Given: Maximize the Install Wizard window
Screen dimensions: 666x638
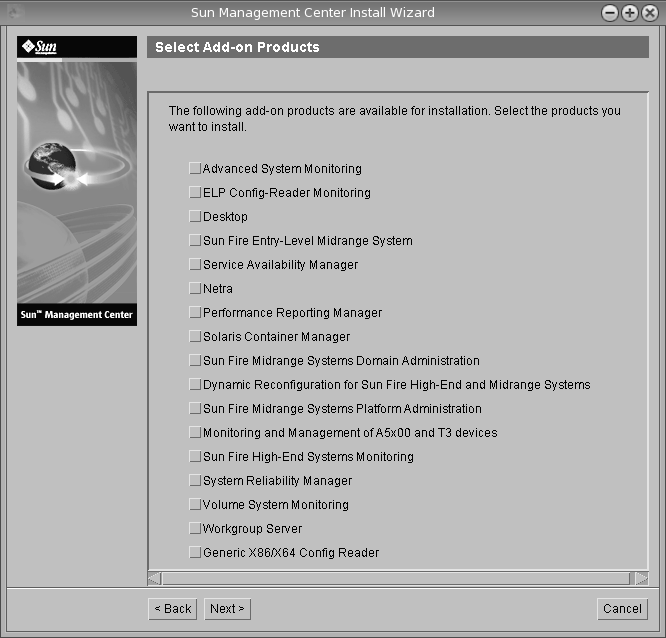Looking at the screenshot, I should (629, 13).
